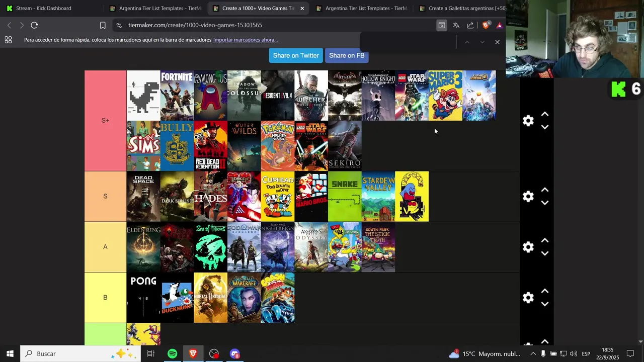This screenshot has width=644, height=362.
Task: Select the Super Mario 3 tile
Action: click(x=445, y=96)
